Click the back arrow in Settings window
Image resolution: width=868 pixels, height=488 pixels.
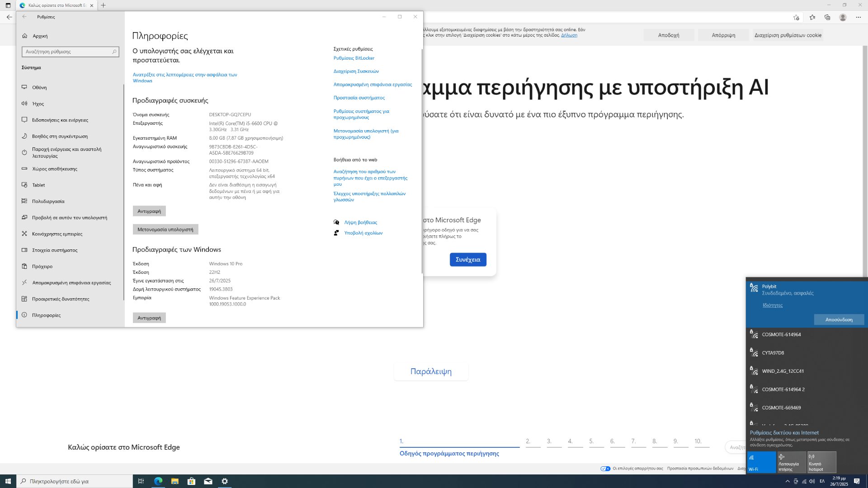click(x=25, y=17)
